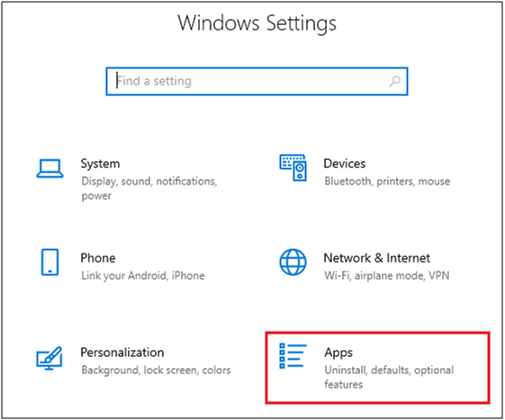The height and width of the screenshot is (420, 505).
Task: Focus the Find a setting search box
Action: click(x=257, y=81)
